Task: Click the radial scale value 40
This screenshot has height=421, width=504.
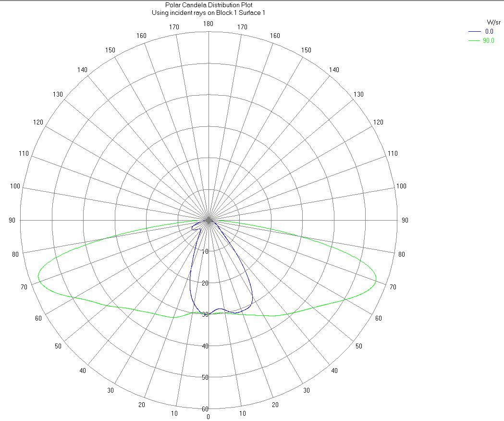Action: 205,346
